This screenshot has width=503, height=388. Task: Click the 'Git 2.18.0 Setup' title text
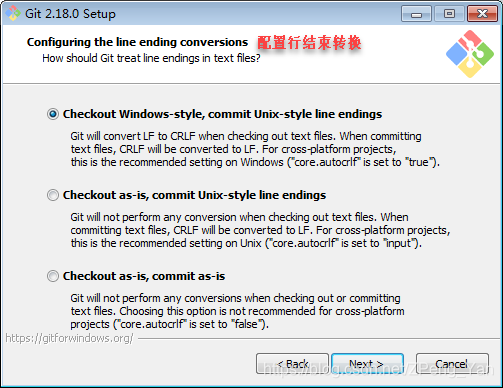[70, 14]
